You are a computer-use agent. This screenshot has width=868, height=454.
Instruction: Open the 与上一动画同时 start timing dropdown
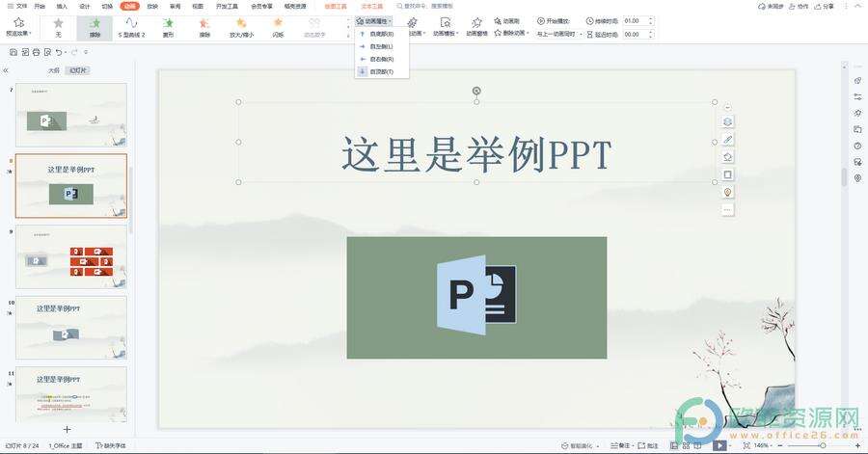coord(558,35)
